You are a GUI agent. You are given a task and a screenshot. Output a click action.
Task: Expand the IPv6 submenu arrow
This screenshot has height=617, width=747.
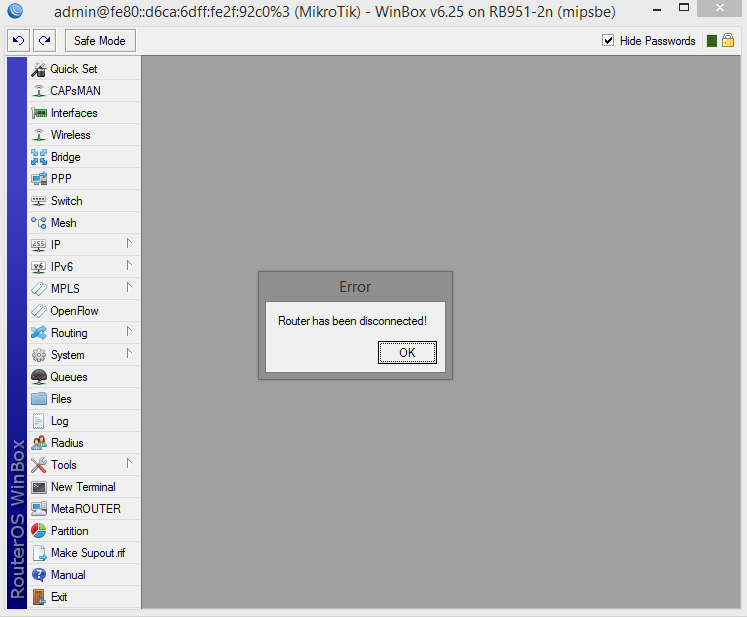129,265
